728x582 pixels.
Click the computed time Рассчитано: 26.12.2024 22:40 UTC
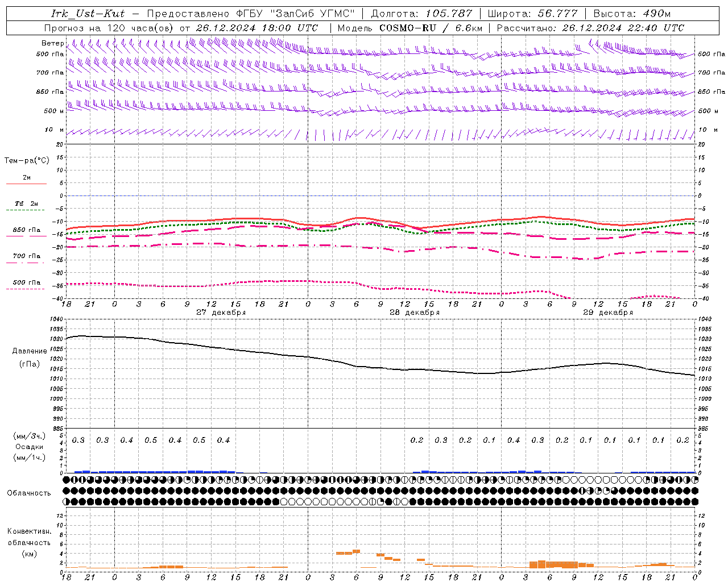[590, 28]
